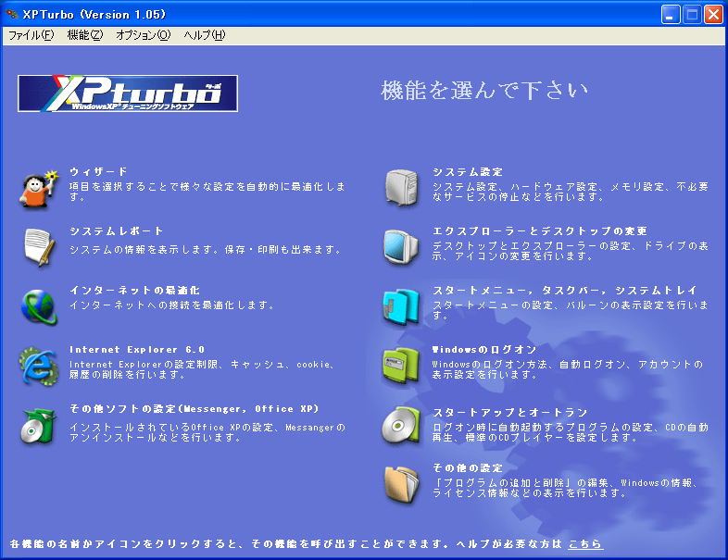The width and height of the screenshot is (728, 560).
Task: Open スタートアップとオートラン heading
Action: coord(510,413)
